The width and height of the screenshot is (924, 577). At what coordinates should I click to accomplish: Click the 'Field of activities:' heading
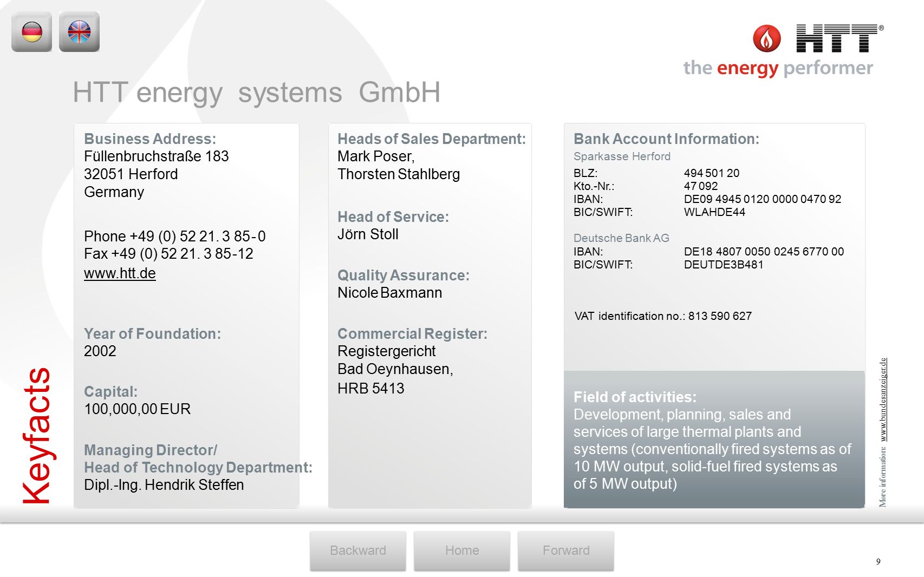tap(635, 397)
